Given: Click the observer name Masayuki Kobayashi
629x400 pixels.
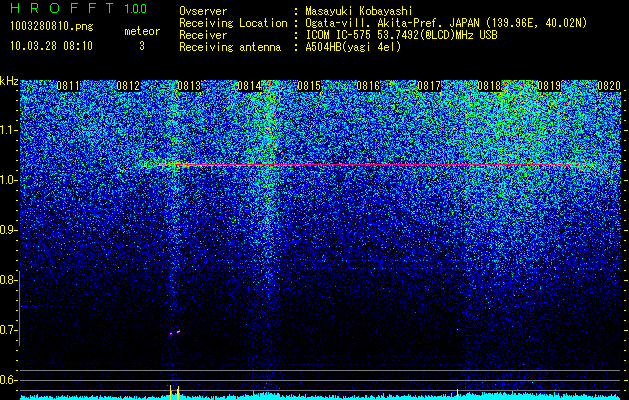Looking at the screenshot, I should (x=359, y=11).
